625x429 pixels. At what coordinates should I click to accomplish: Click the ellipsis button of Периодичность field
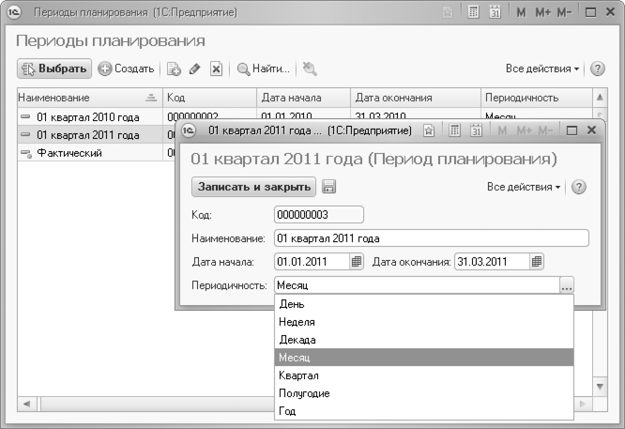566,285
